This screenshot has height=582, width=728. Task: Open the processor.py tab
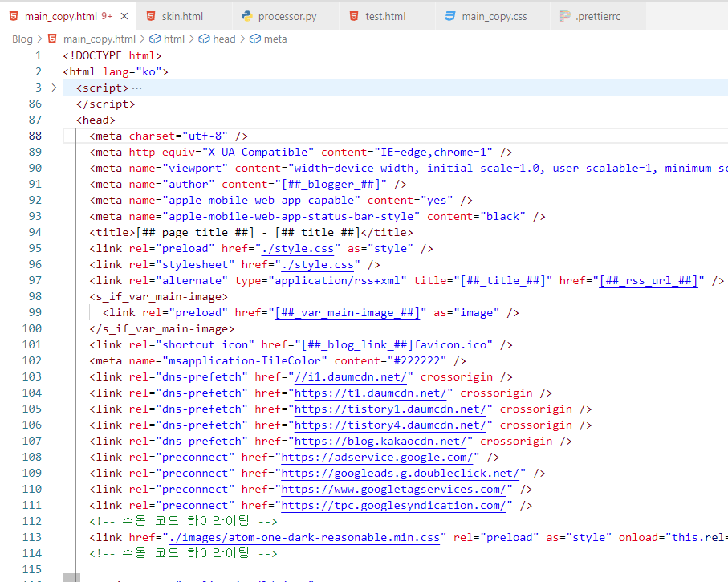286,16
